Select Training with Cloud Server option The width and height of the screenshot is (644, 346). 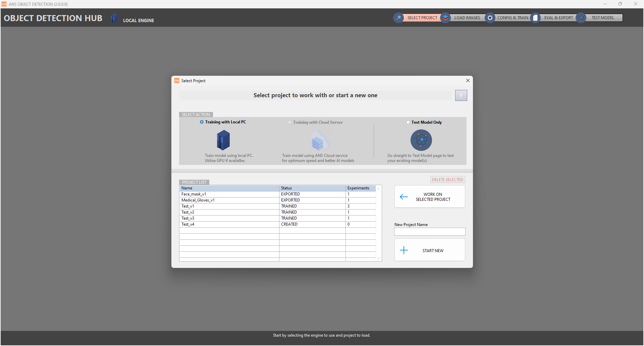click(290, 122)
